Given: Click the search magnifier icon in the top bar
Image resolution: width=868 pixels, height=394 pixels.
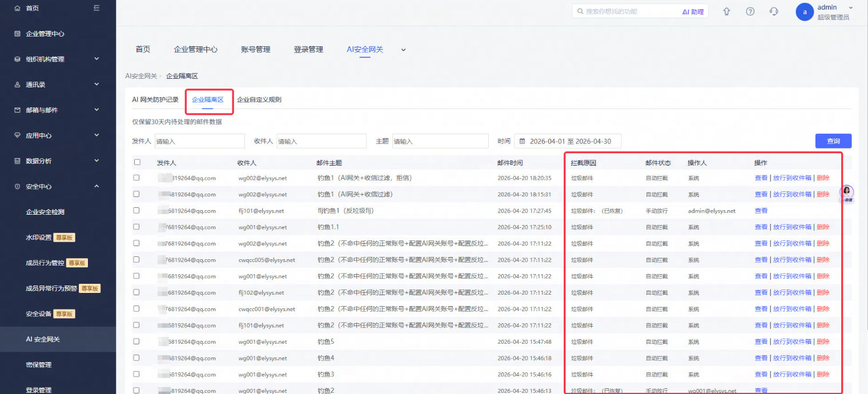Looking at the screenshot, I should point(581,11).
